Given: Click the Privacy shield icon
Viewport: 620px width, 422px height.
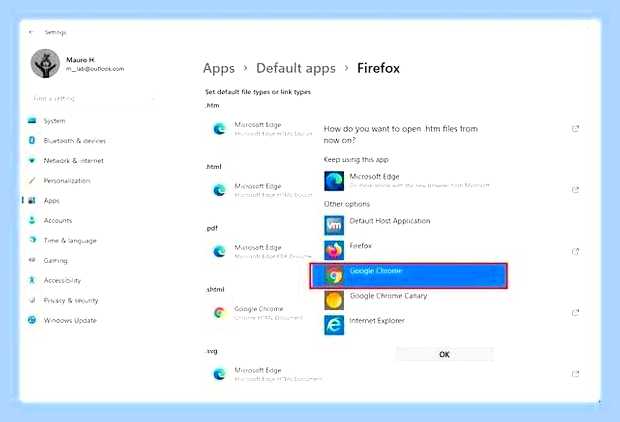Looking at the screenshot, I should [32, 300].
